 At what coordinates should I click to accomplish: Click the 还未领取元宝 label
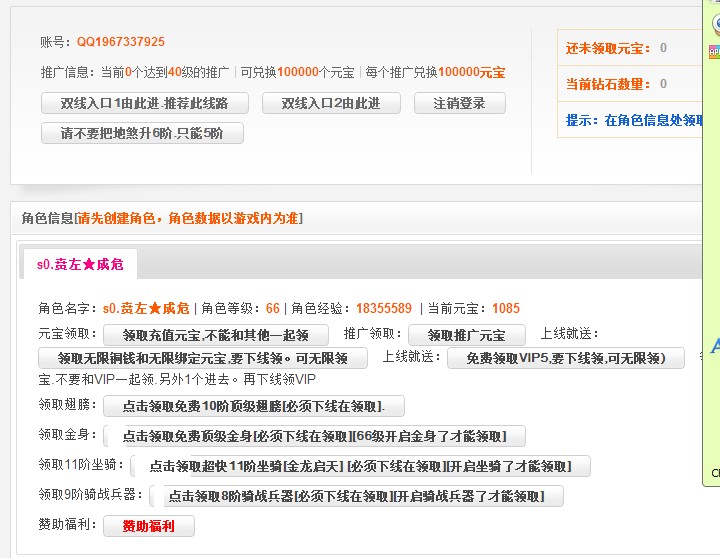click(x=608, y=48)
